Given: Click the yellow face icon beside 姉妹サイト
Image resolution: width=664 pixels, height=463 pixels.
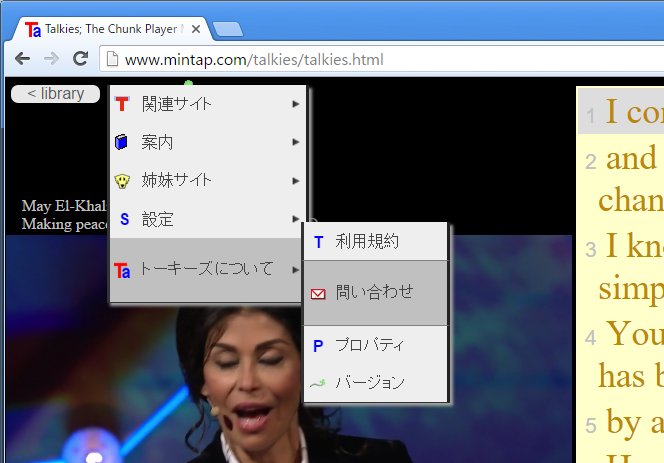Looking at the screenshot, I should [x=122, y=181].
